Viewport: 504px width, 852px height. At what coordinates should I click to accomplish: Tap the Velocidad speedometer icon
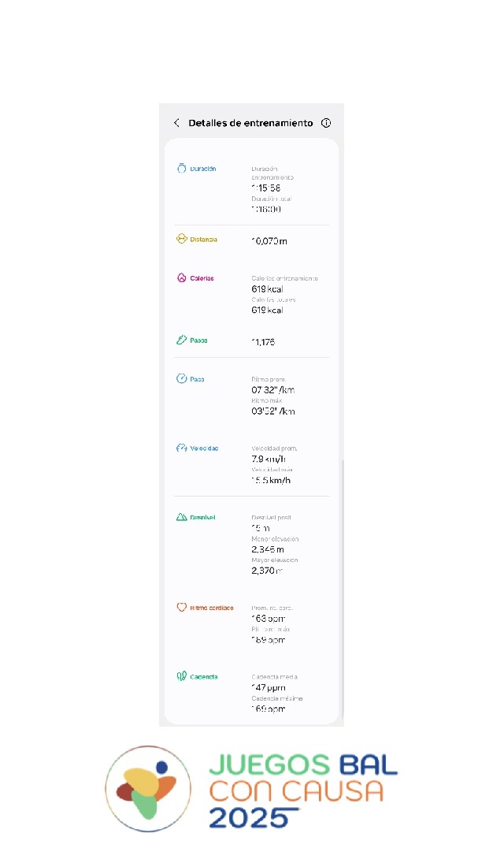(x=181, y=448)
